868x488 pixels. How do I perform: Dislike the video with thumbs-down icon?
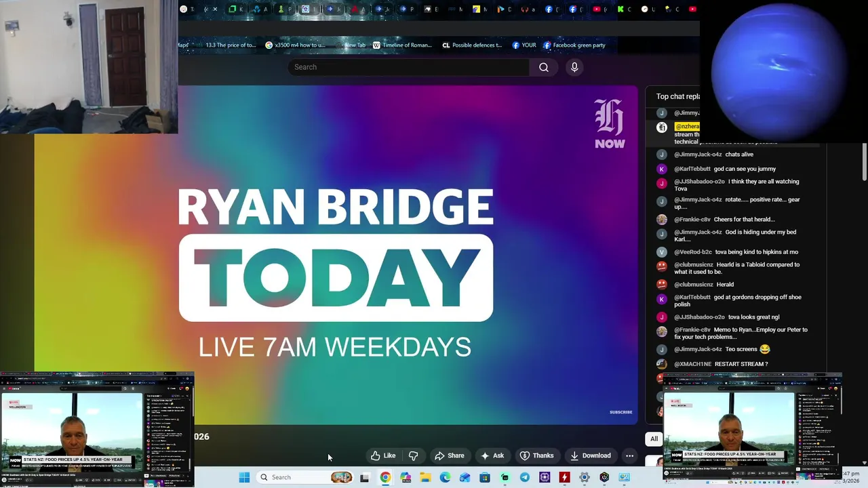click(413, 455)
